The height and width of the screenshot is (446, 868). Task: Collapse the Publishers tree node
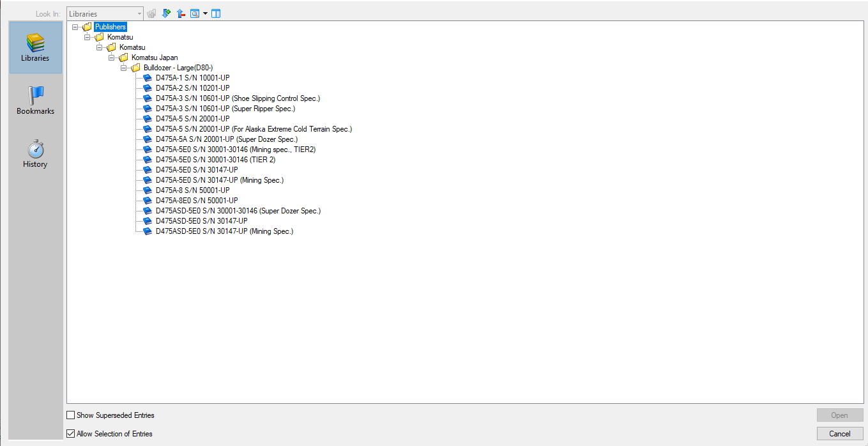point(75,27)
